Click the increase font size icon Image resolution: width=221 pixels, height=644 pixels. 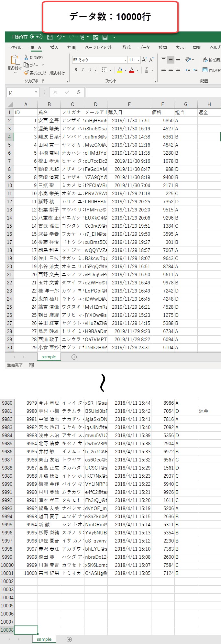[x=144, y=60]
